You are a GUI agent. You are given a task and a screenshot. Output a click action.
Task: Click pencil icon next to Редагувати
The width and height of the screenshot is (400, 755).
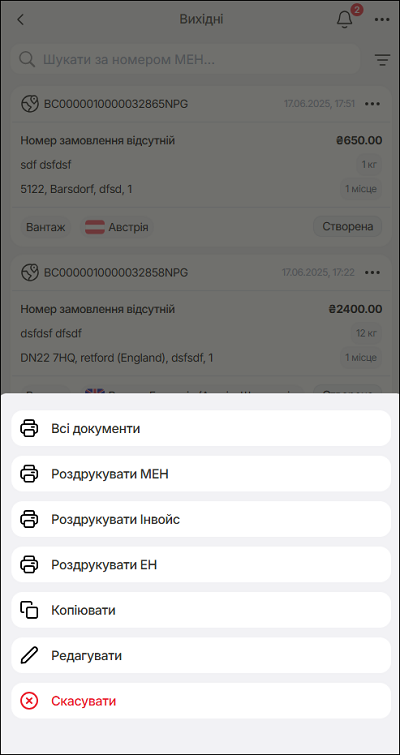(29, 655)
